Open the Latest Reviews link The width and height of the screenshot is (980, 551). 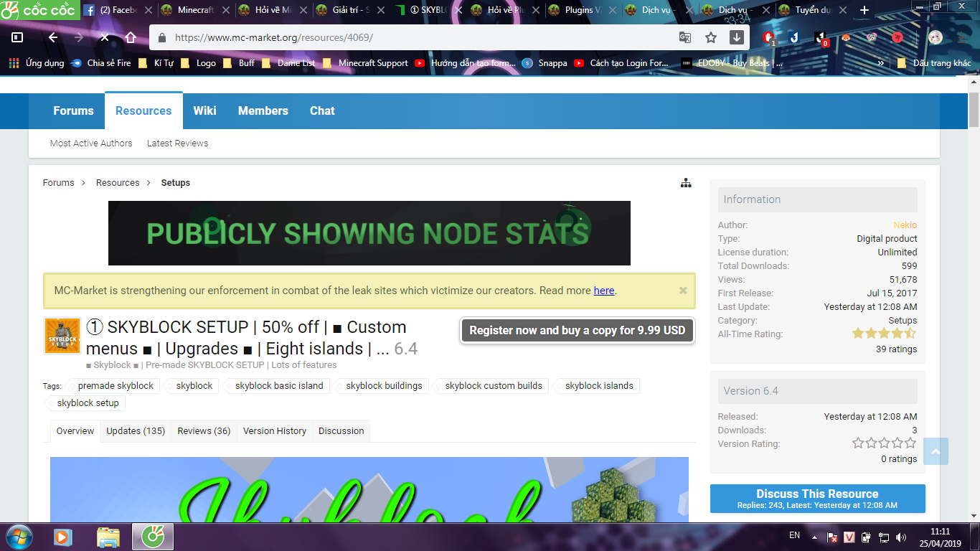[x=177, y=143]
